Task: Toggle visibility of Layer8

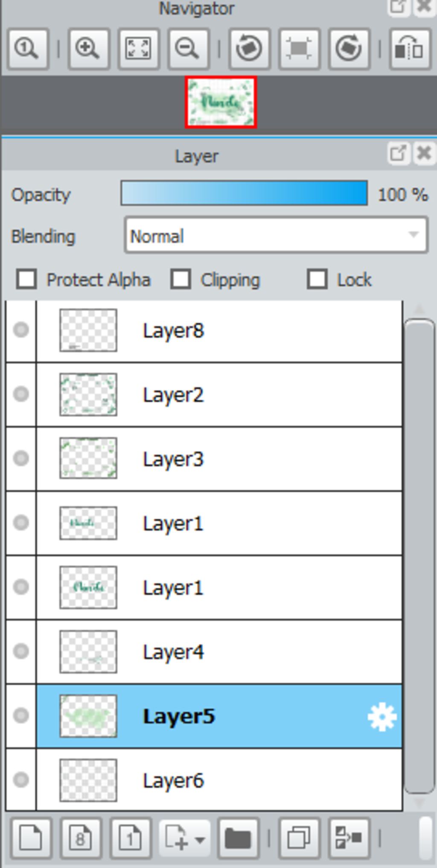Action: (x=21, y=330)
